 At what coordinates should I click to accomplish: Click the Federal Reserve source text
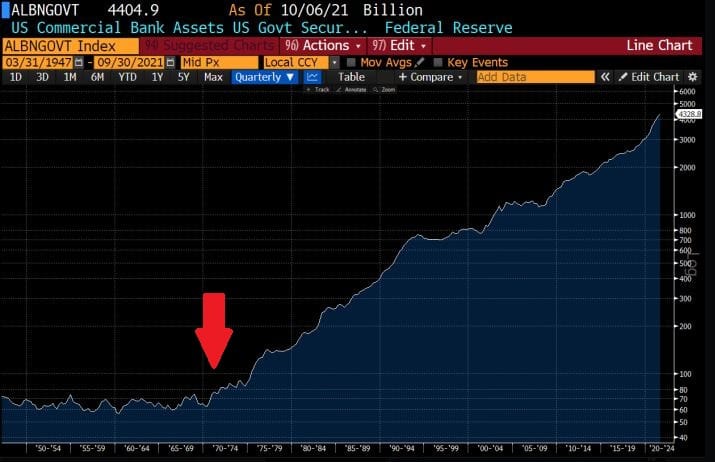pos(448,28)
